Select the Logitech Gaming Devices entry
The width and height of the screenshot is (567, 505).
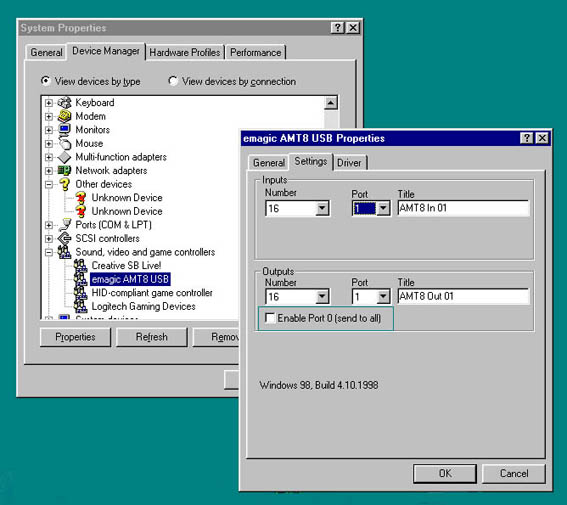pyautogui.click(x=143, y=307)
